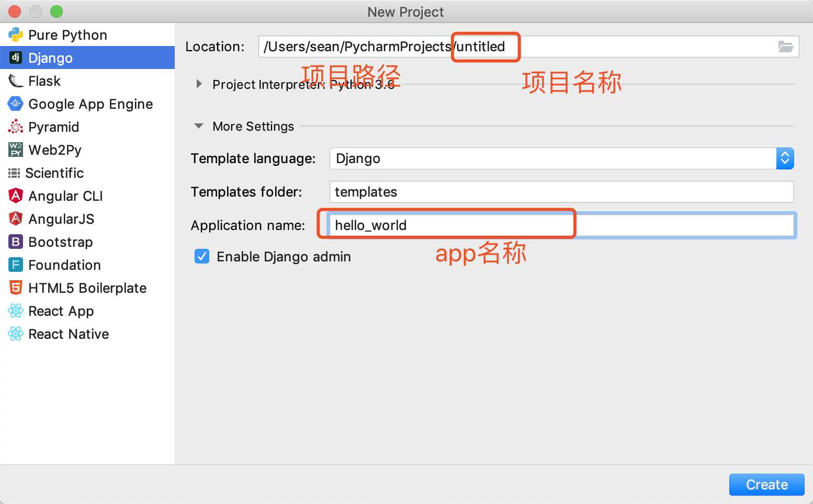Click the Pure Python icon
The image size is (813, 504).
pos(16,35)
